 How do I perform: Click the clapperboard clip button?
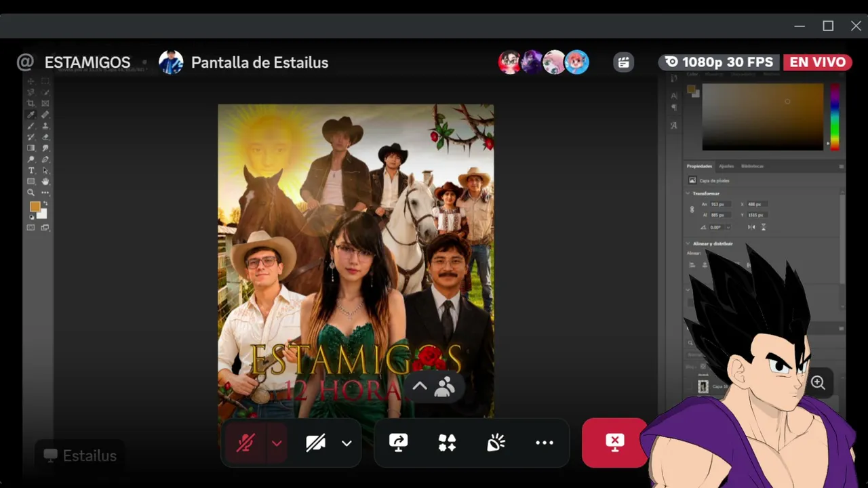[624, 62]
